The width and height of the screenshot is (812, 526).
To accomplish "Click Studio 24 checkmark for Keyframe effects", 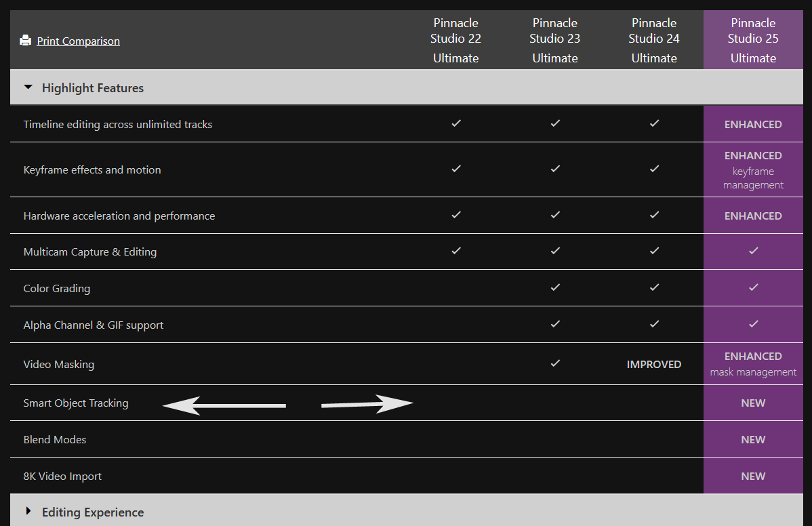I will pyautogui.click(x=654, y=169).
